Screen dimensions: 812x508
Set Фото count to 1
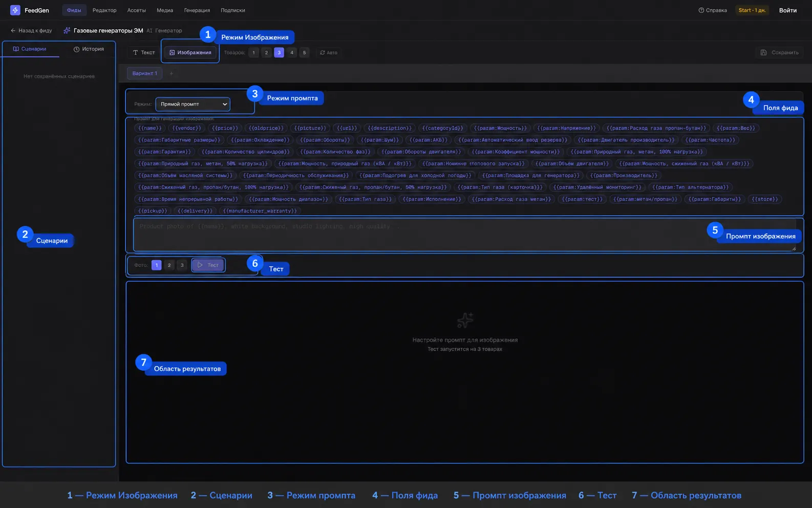157,265
